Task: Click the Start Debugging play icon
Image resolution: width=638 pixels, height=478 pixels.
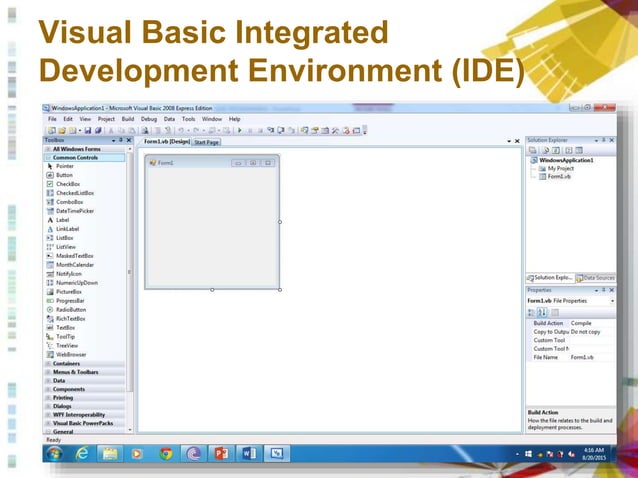Action: [239, 130]
